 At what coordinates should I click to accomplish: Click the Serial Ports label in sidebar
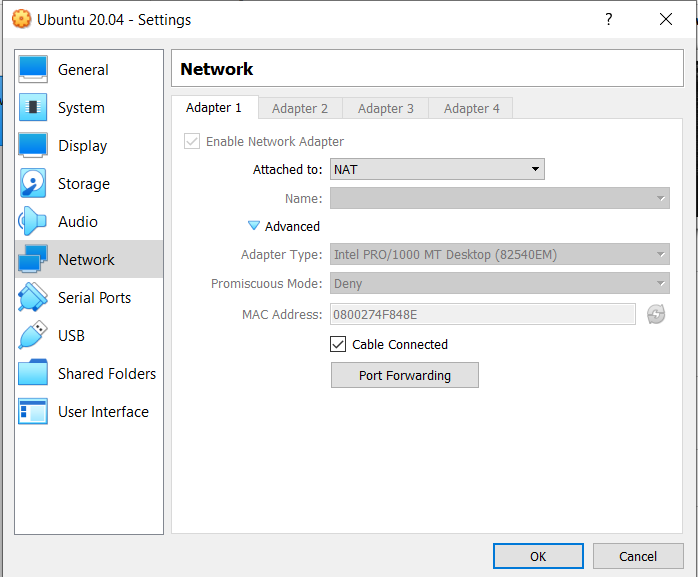tap(95, 298)
